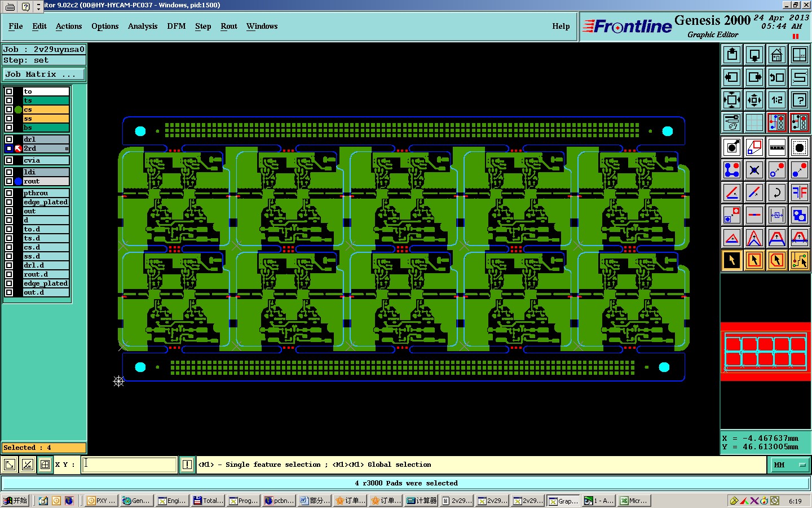The image size is (812, 508).
Task: Select the black single-arrow selection tool
Action: 732,260
